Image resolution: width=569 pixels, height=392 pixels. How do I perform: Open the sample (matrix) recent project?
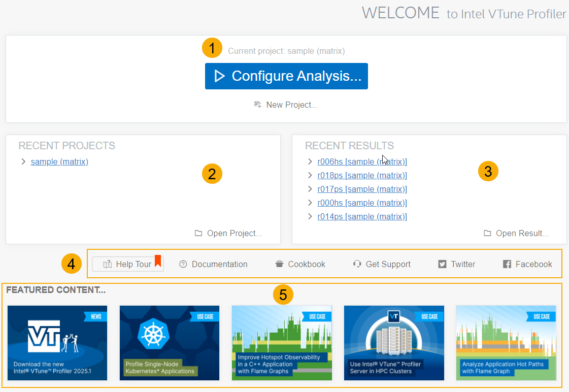click(59, 161)
